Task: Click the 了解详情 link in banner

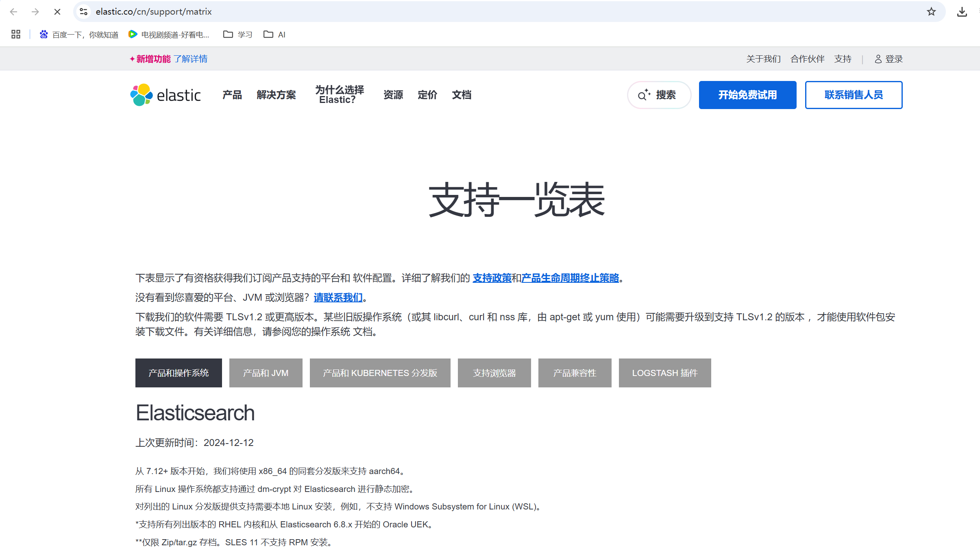Action: pyautogui.click(x=190, y=59)
